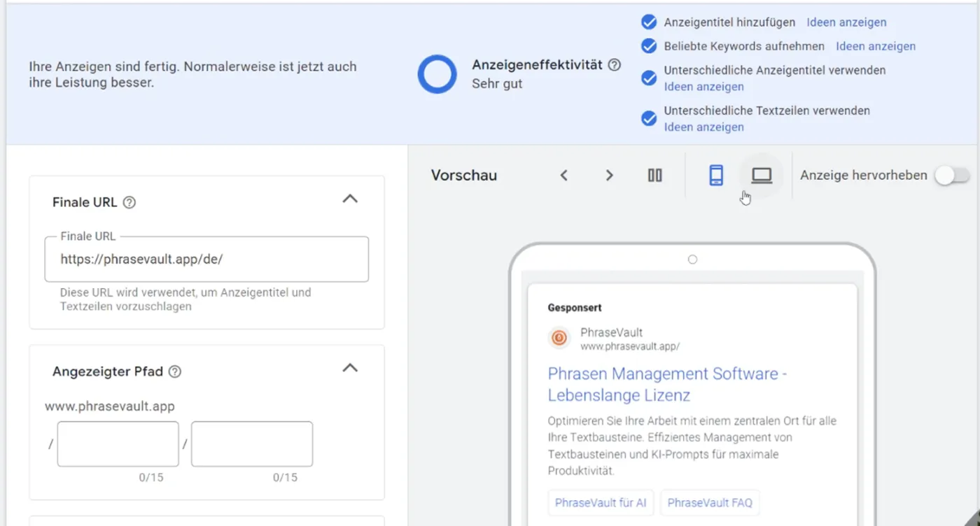This screenshot has width=980, height=526.
Task: Click the ad headline Phrasen Management Software
Action: point(667,384)
